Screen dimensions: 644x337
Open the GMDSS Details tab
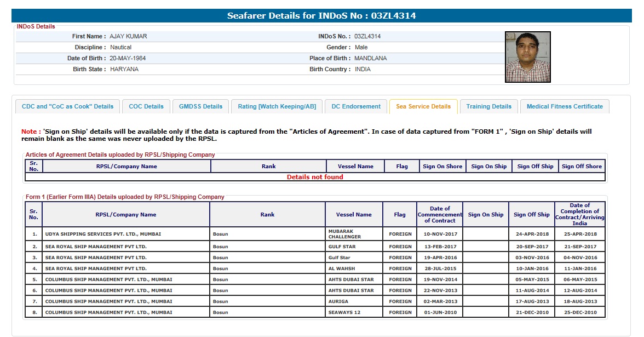tap(200, 106)
